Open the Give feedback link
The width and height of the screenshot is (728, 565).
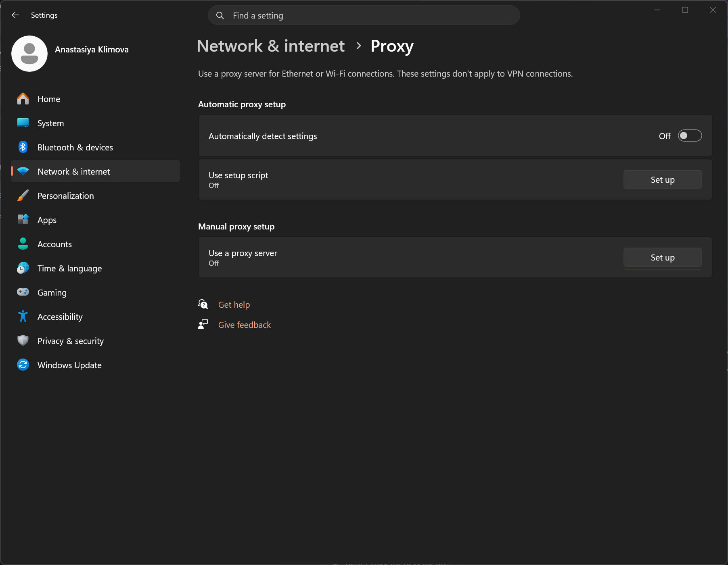245,325
